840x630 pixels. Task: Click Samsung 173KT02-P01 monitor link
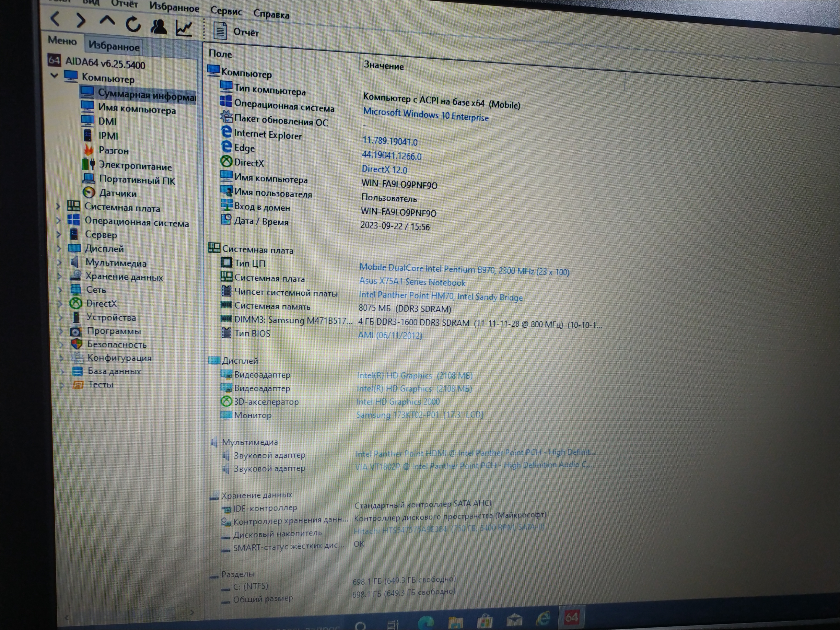[x=420, y=415]
